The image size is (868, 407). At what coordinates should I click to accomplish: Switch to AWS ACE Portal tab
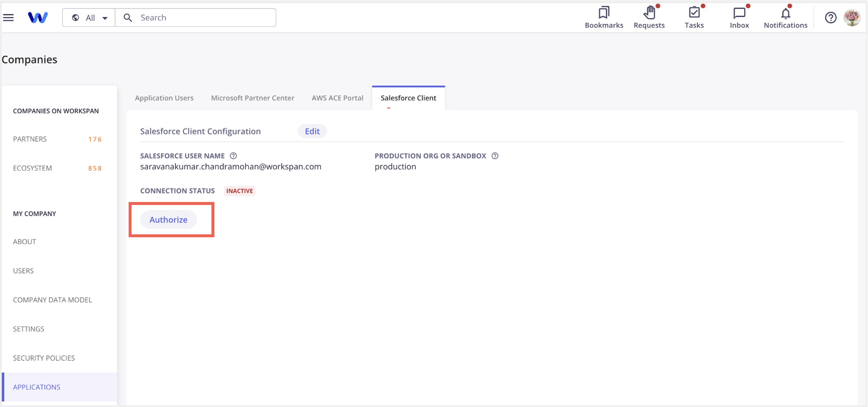[337, 98]
